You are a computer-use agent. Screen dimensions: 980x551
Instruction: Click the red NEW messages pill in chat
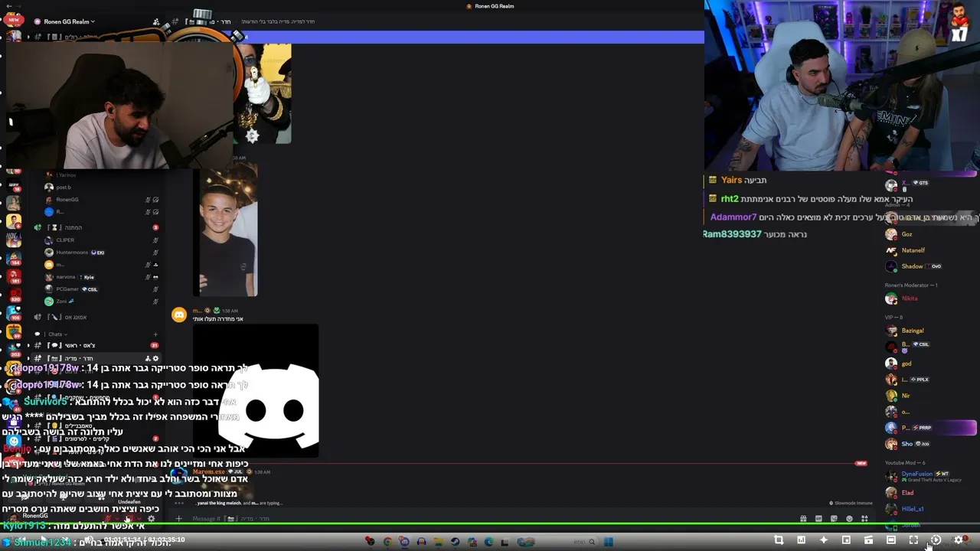(x=861, y=464)
